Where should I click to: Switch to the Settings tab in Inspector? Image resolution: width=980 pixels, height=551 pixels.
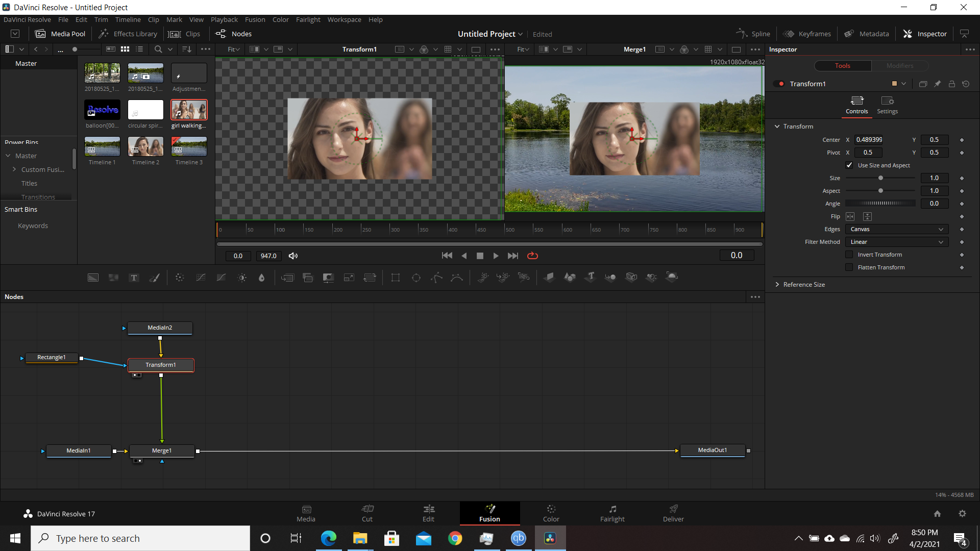887,105
